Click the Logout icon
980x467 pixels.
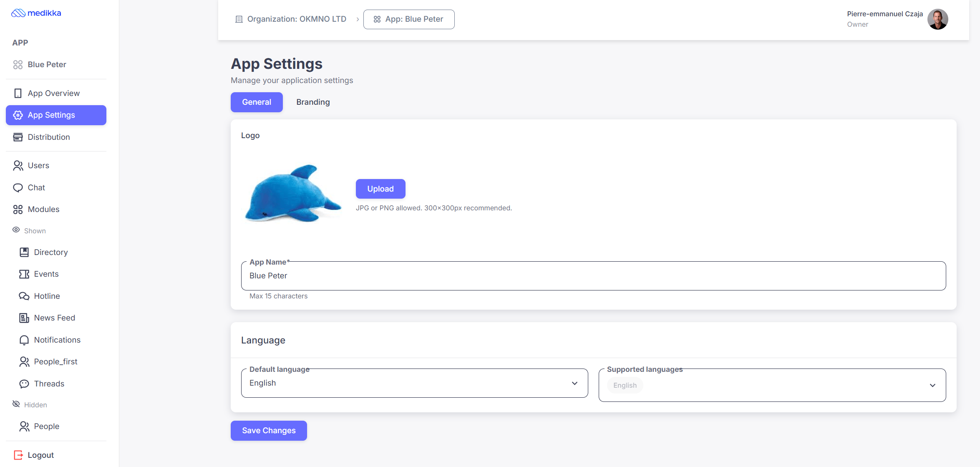pyautogui.click(x=18, y=455)
